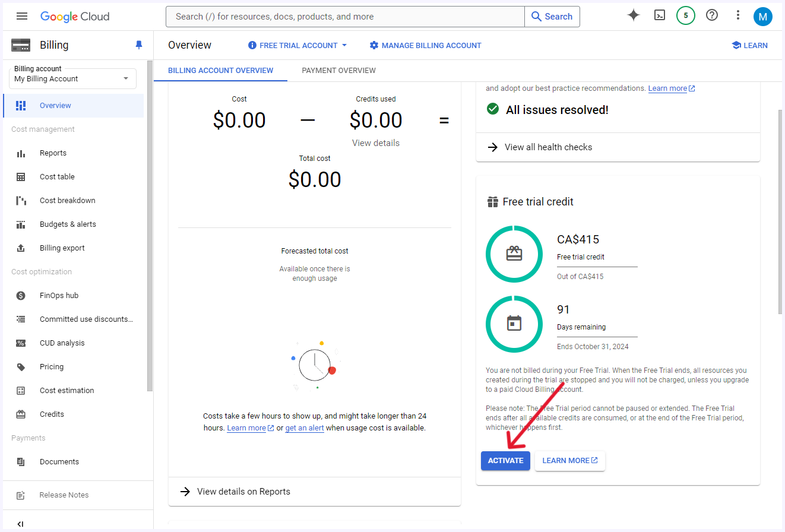Expand the My Billing Account dropdown

(x=72, y=78)
